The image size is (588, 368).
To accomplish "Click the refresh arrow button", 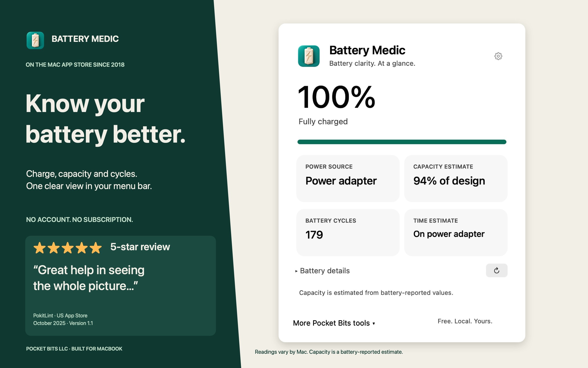I will pos(496,270).
